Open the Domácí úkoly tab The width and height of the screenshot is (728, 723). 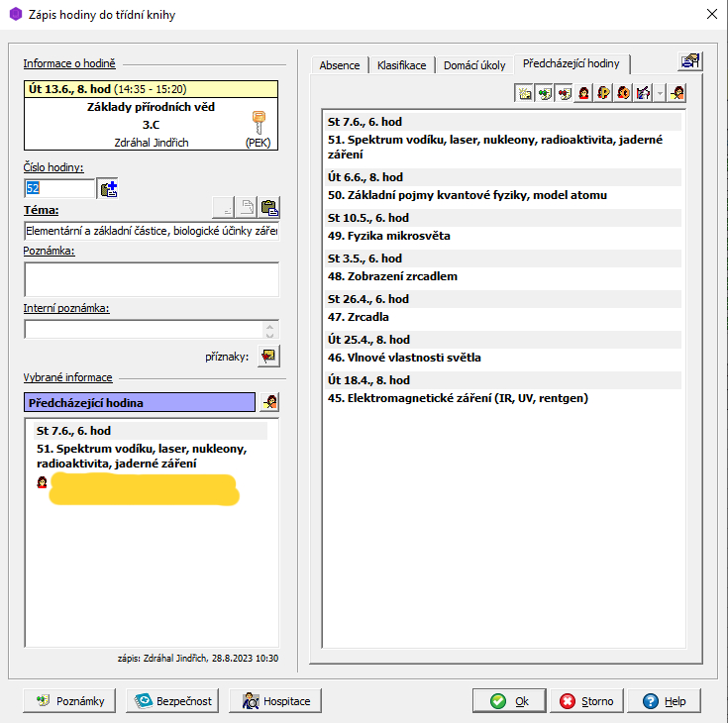click(474, 65)
